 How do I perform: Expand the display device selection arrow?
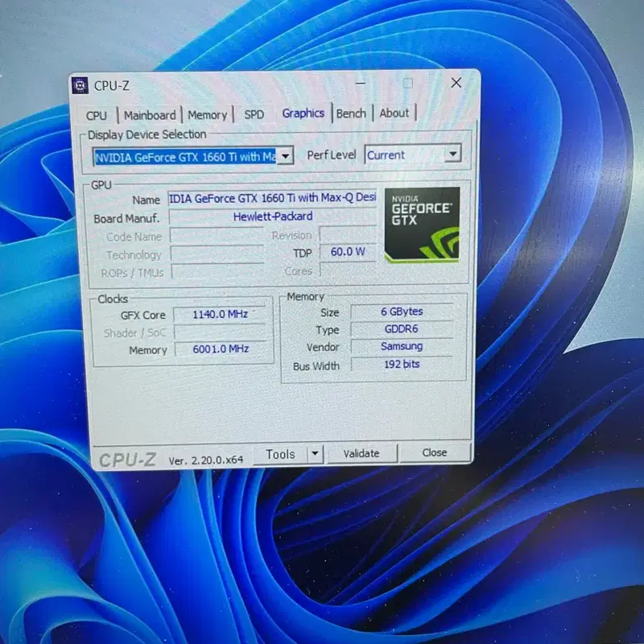(286, 156)
